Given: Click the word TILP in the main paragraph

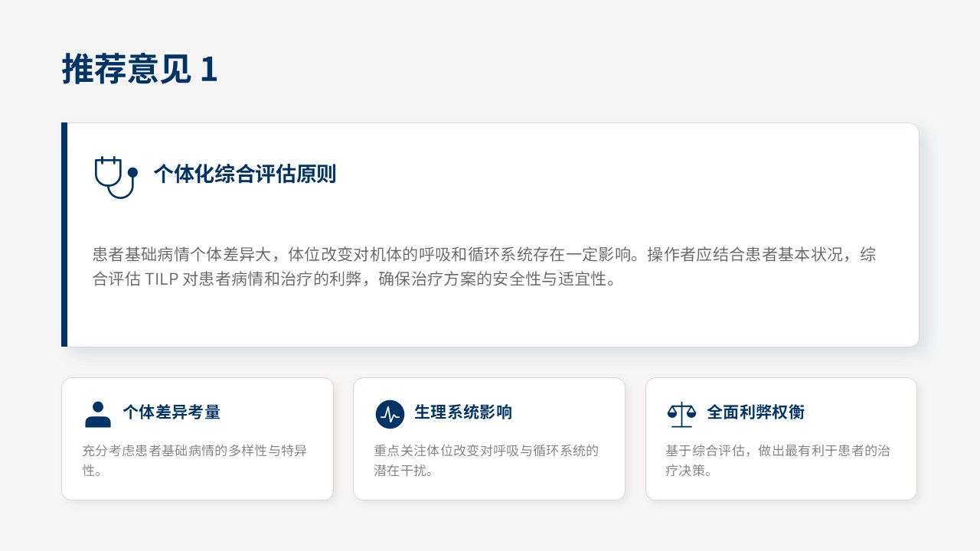Looking at the screenshot, I should [162, 279].
